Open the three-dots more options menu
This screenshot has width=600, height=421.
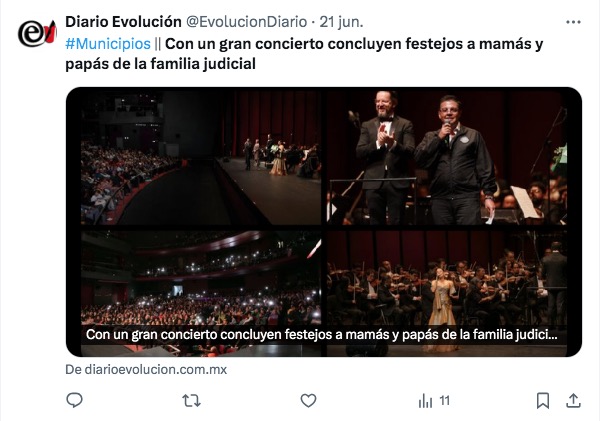[573, 22]
